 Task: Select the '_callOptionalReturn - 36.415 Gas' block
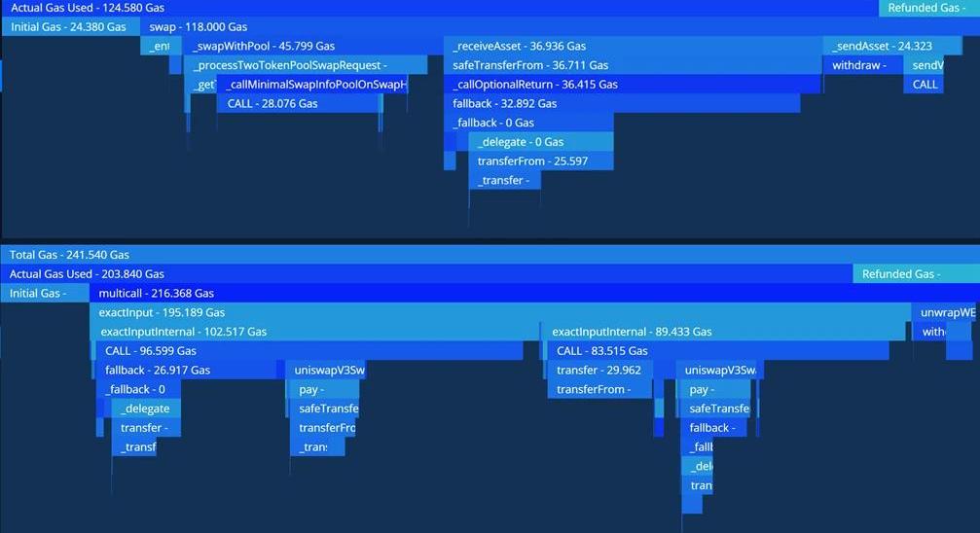pos(633,85)
